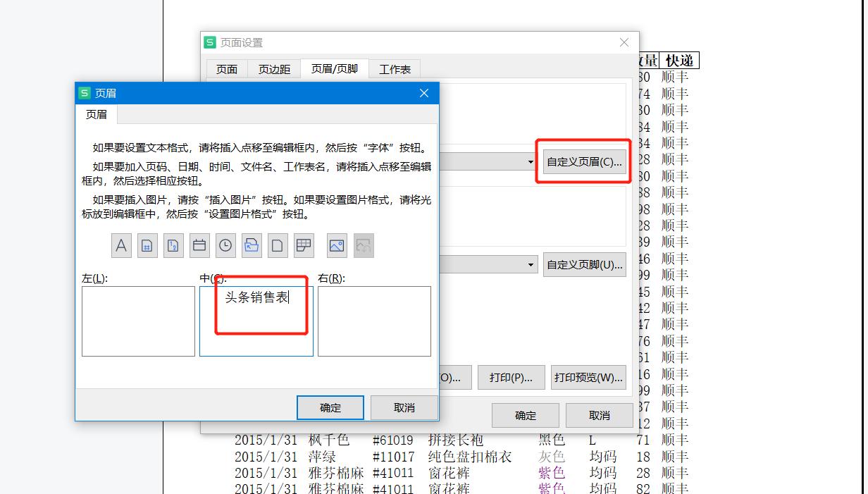Open the font settings using the A icon
Viewport: 868px width, 494px height.
tap(120, 245)
